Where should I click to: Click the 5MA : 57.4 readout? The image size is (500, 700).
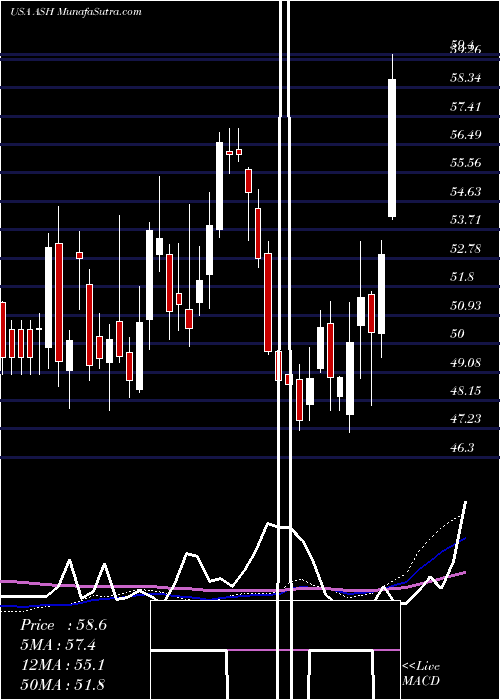coord(58,645)
